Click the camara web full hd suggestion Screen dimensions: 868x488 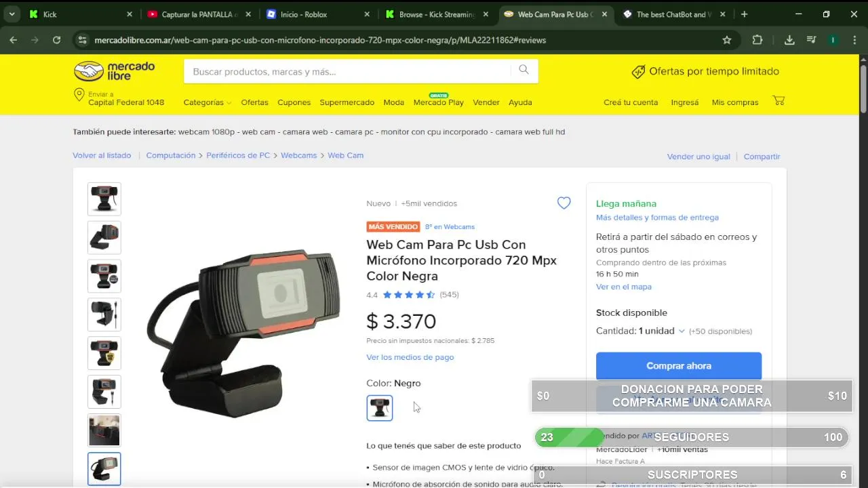pos(530,132)
